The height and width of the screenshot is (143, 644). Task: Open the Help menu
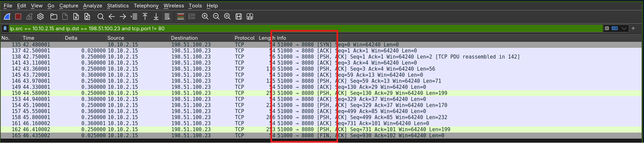click(212, 6)
